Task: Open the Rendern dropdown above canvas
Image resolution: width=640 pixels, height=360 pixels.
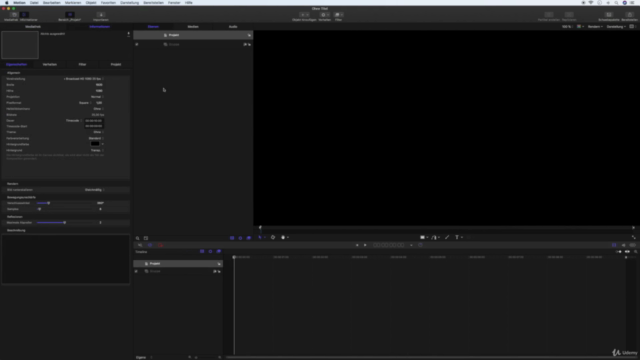Action: click(x=595, y=27)
